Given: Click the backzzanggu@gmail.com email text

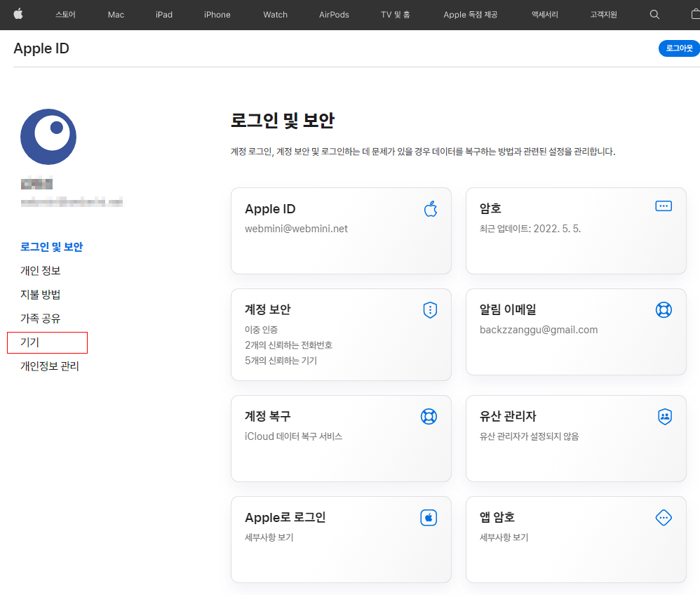Looking at the screenshot, I should 539,330.
